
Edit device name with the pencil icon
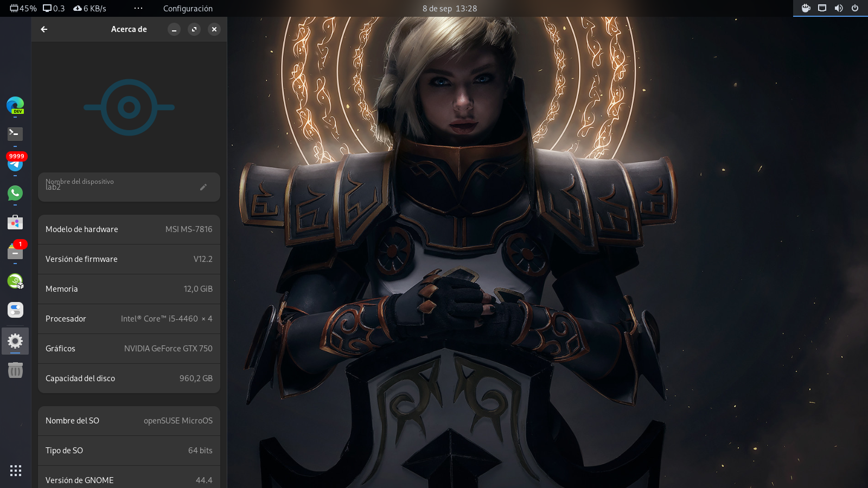pyautogui.click(x=203, y=187)
